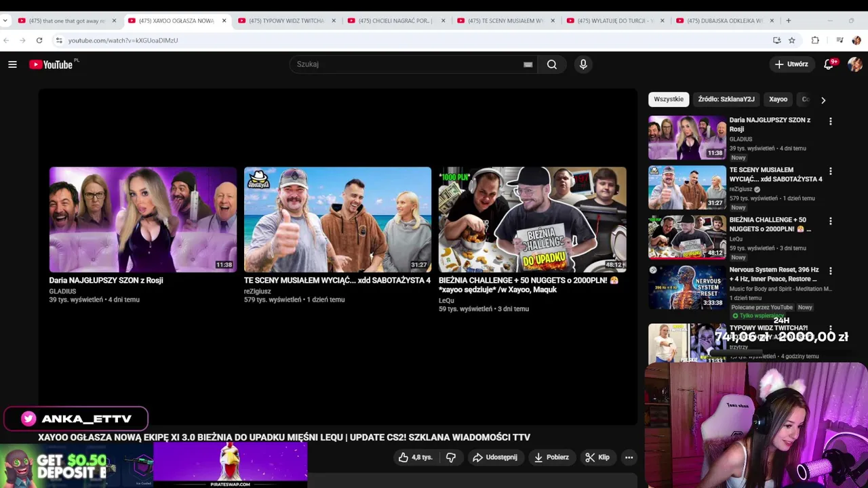Close the 'that one that got away' tab
This screenshot has width=868, height=488.
pos(114,20)
